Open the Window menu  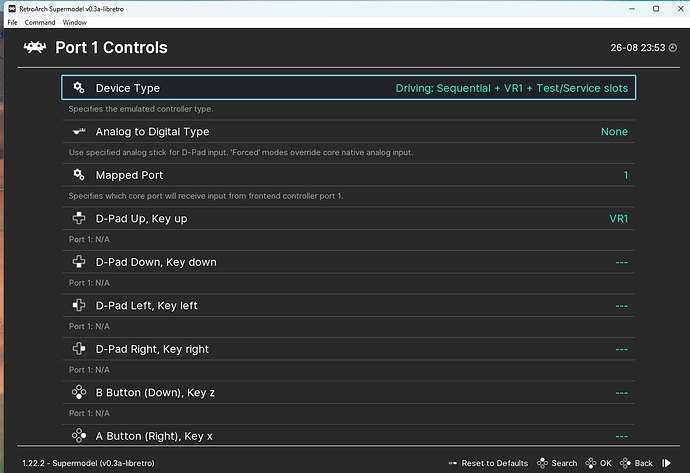click(74, 22)
